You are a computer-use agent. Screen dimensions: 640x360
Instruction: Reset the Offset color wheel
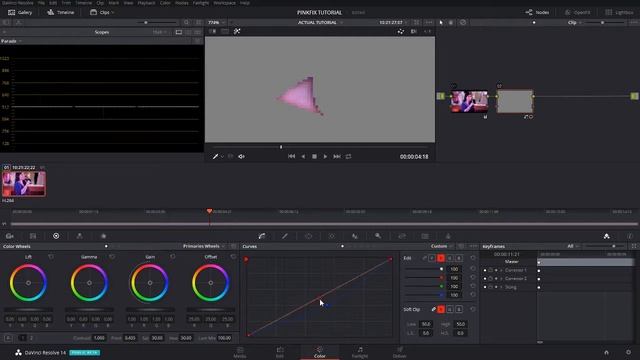233,257
